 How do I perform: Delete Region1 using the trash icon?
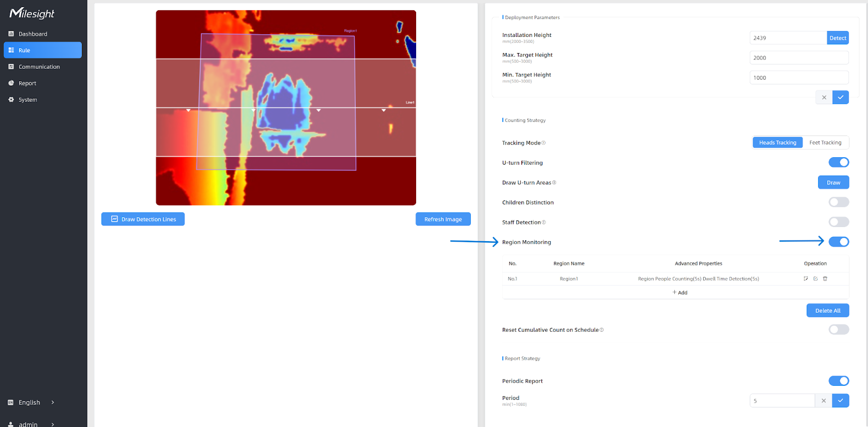pyautogui.click(x=825, y=279)
